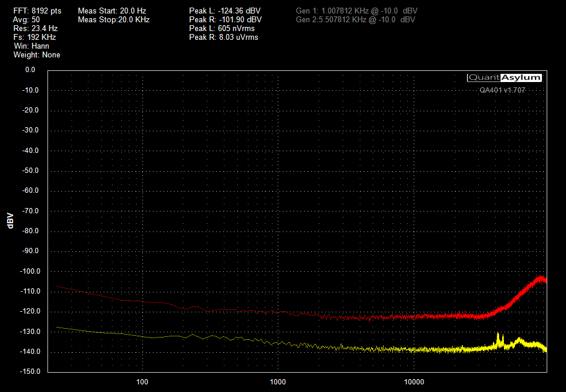Click the -150.0 y-axis tick label
This screenshot has width=566, height=392.
click(x=29, y=371)
